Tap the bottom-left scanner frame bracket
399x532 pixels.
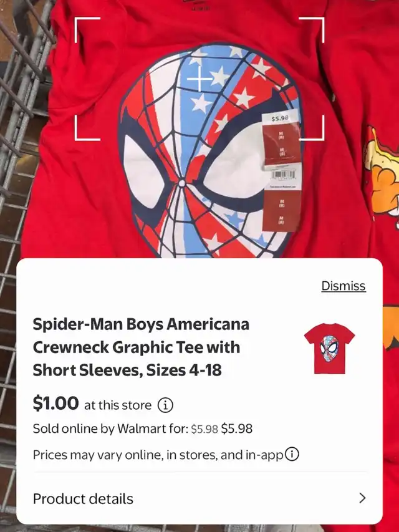click(x=87, y=128)
